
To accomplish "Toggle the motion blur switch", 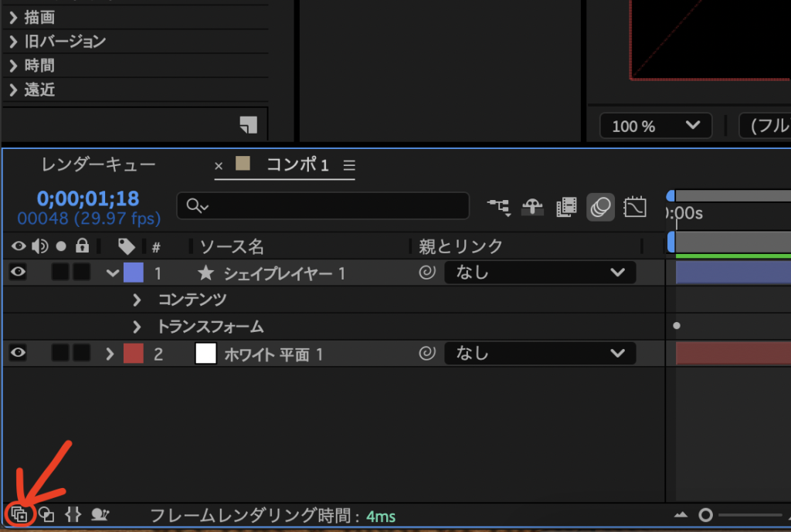I will (601, 207).
